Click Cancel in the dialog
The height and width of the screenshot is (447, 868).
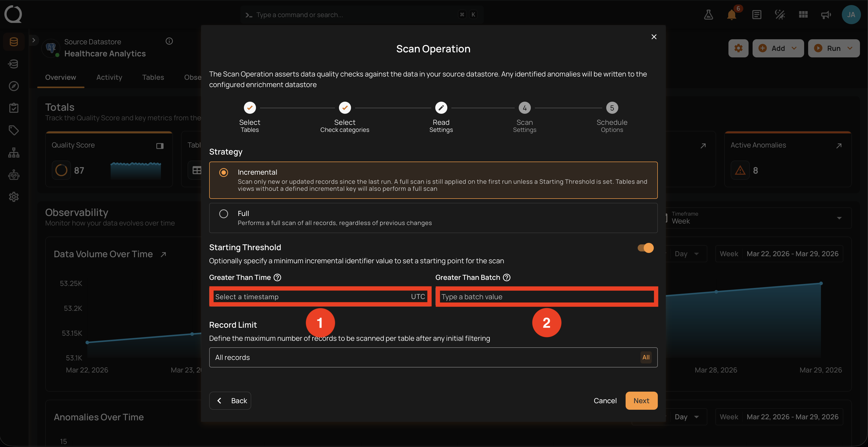pyautogui.click(x=605, y=400)
